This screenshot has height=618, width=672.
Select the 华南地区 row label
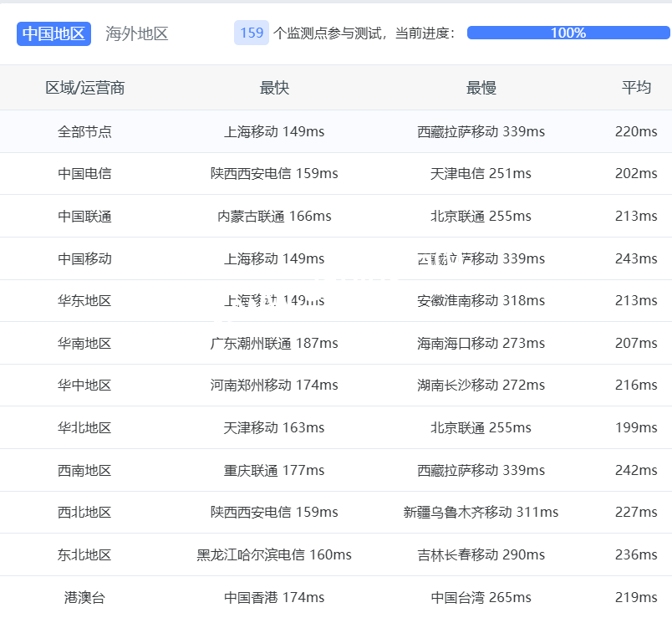pos(84,344)
